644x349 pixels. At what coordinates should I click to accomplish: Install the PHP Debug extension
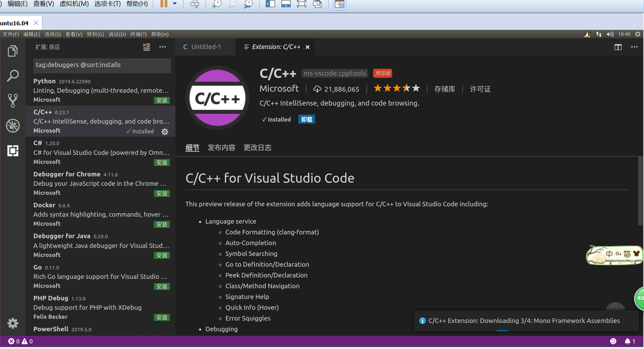pos(162,317)
